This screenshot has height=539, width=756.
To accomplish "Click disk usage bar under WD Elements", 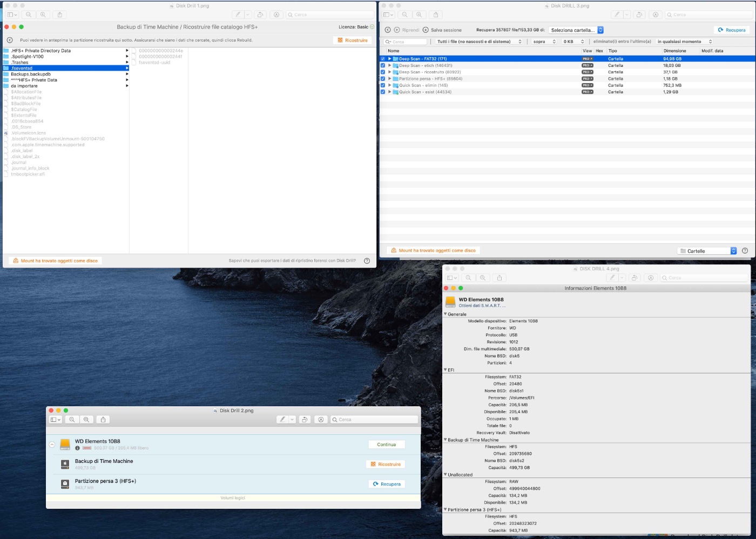I will (x=87, y=448).
